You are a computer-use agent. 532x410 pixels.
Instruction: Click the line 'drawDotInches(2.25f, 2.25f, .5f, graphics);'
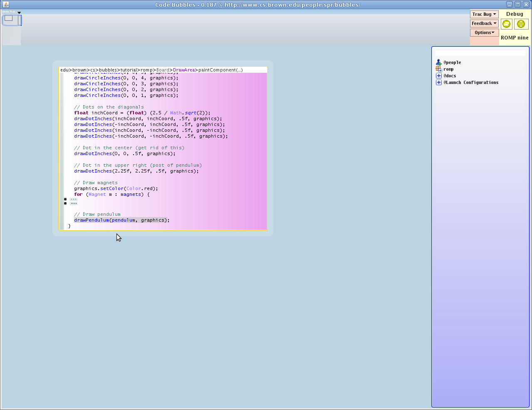(x=136, y=171)
